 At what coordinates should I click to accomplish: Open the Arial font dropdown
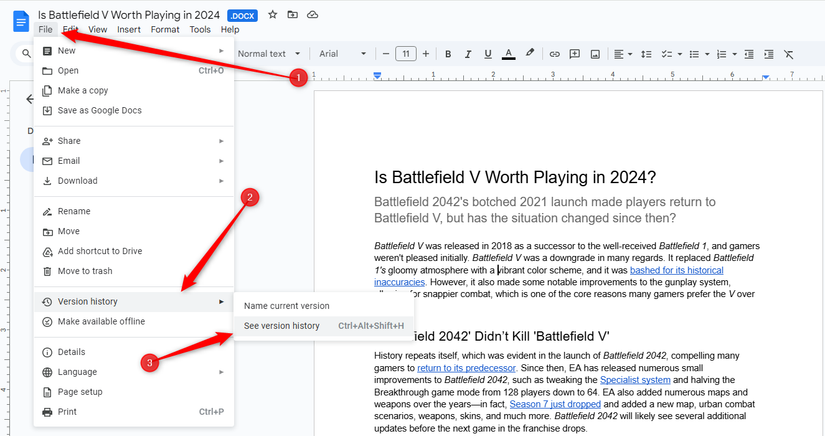[x=343, y=54]
